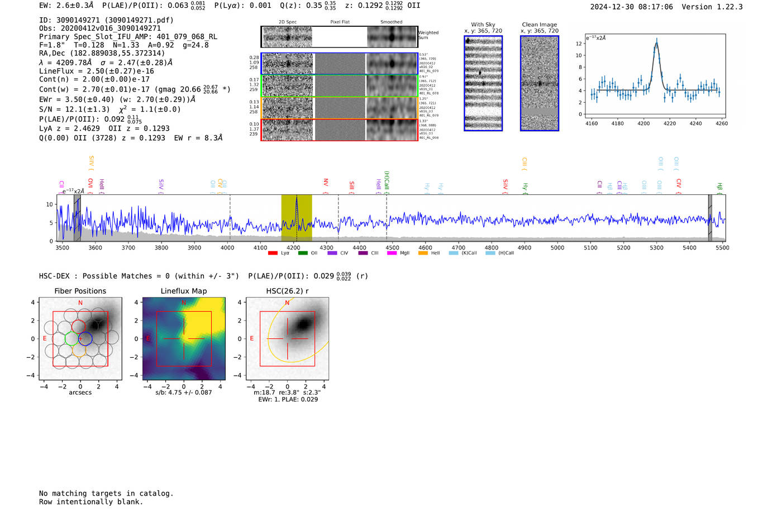Image resolution: width=782 pixels, height=532 pixels.
Task: Select the green-bordered fiber spectrum row
Action: [x=339, y=85]
